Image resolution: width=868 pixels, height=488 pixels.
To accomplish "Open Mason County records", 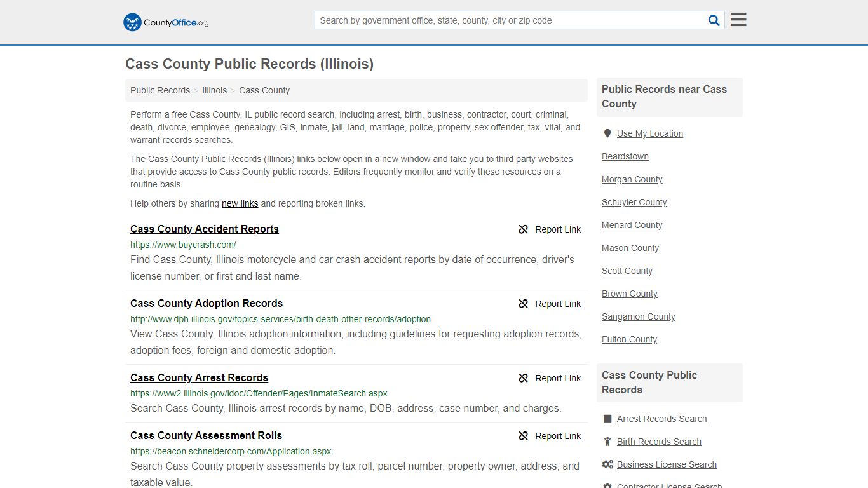I will (630, 248).
